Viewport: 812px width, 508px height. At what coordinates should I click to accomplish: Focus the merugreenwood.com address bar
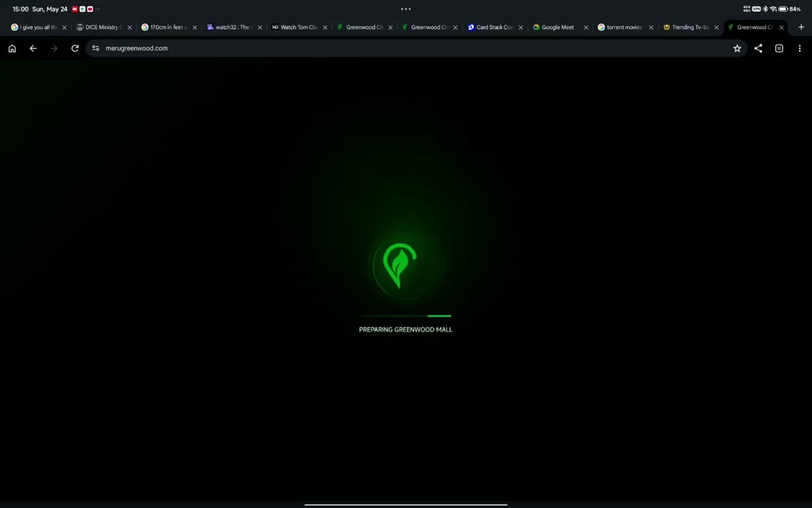[416, 48]
